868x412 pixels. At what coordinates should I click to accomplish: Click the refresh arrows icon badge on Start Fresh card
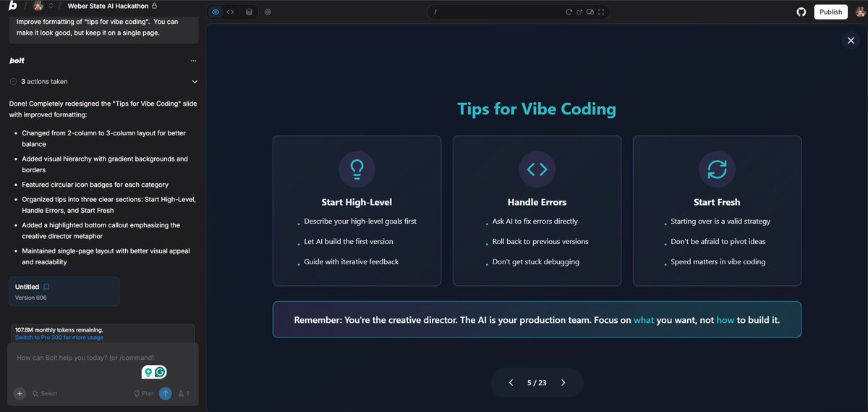coord(717,169)
